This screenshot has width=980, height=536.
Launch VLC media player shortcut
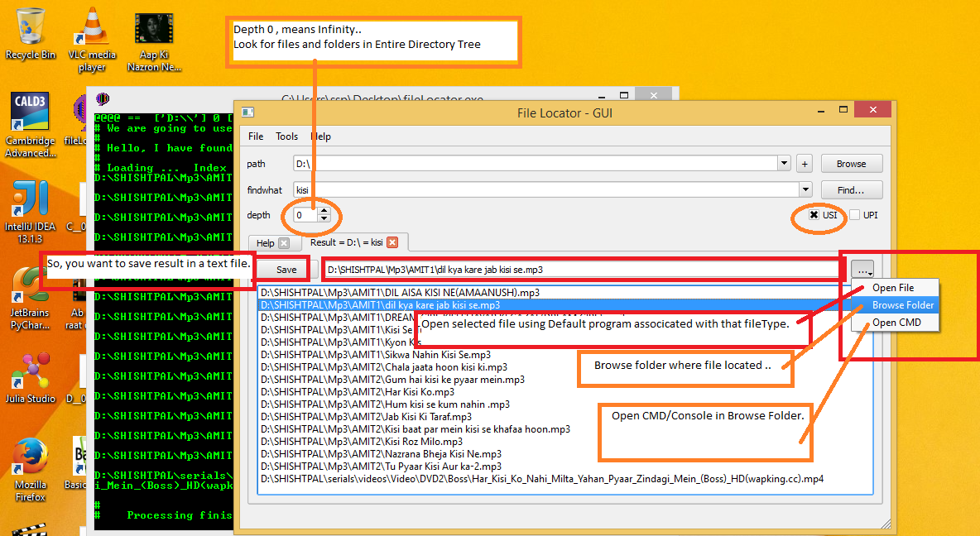click(92, 40)
